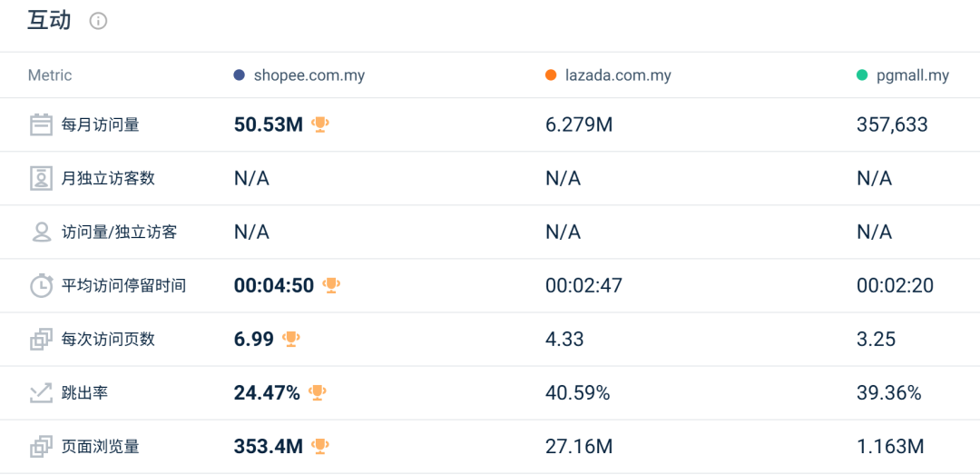The height and width of the screenshot is (475, 980).
Task: Click shopee's 6.99 pages per visit
Action: (x=254, y=340)
